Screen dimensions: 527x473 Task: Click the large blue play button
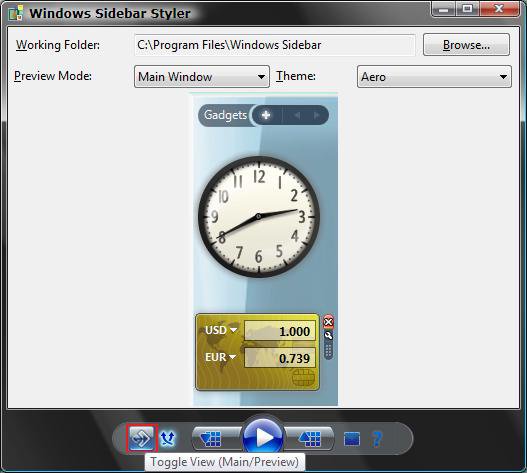point(263,437)
